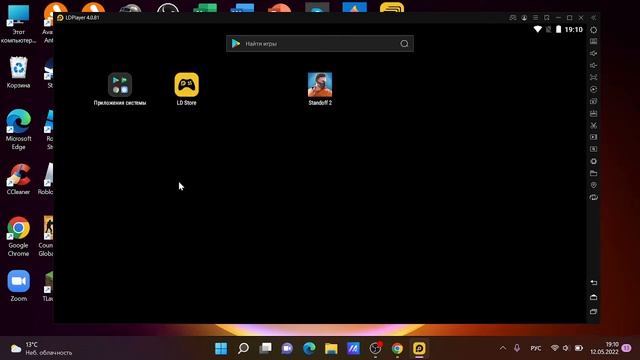Click the Google Play logo in search bar
The height and width of the screenshot is (360, 640).
pos(236,43)
